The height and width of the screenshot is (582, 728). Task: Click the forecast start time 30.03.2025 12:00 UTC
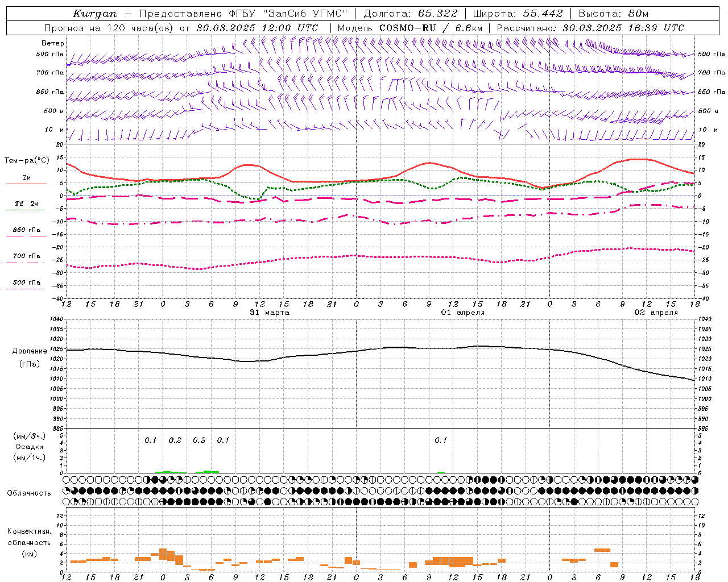pos(257,28)
